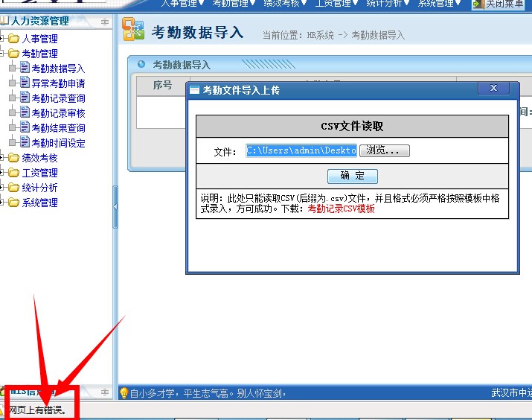Open the 考勤时间设定 tree item

click(x=58, y=143)
